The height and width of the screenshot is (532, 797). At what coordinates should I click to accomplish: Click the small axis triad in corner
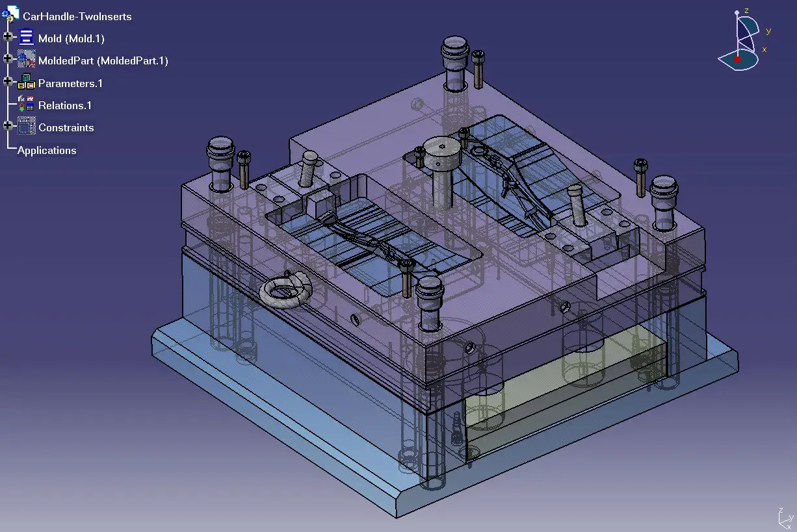pyautogui.click(x=785, y=518)
